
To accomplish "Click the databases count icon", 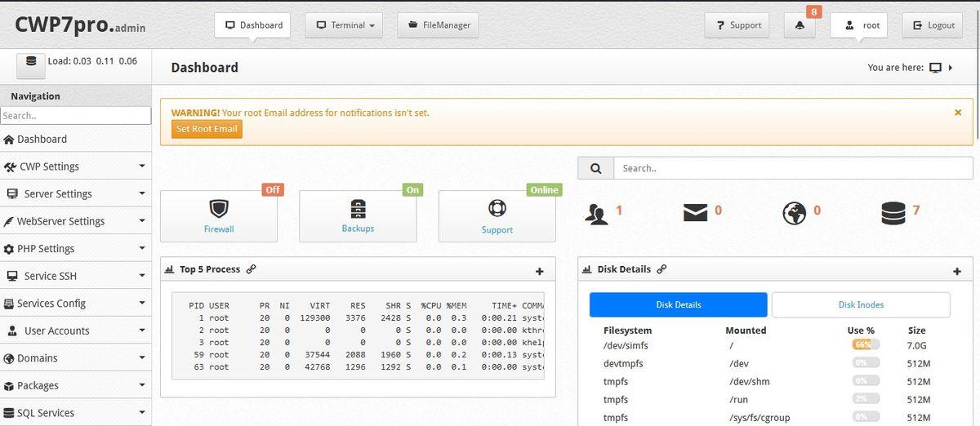I will 893,213.
